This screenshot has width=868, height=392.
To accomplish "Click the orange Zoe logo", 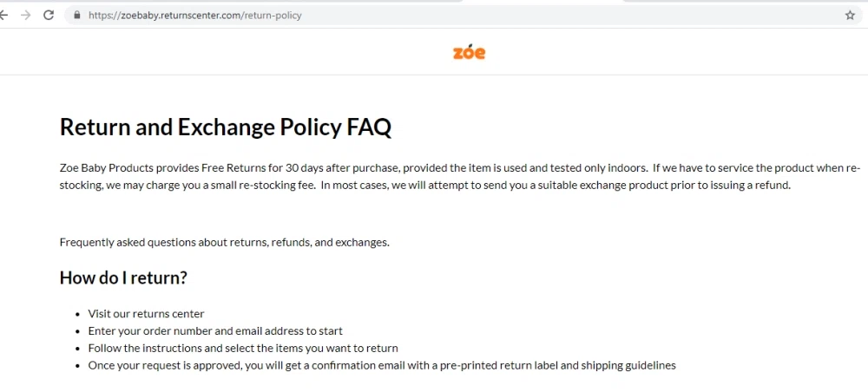I will (469, 52).
